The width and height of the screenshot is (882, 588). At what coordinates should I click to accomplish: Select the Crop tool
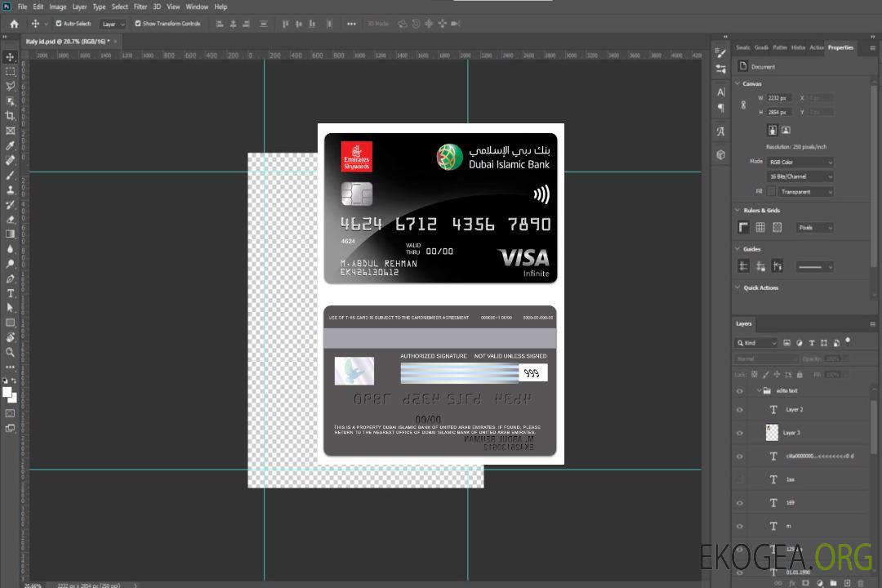10,116
